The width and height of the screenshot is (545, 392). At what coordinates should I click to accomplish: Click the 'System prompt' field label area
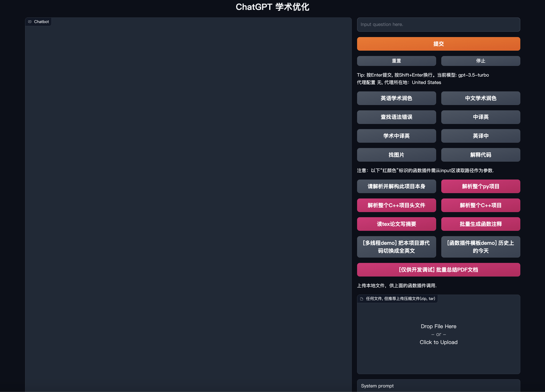(377, 386)
